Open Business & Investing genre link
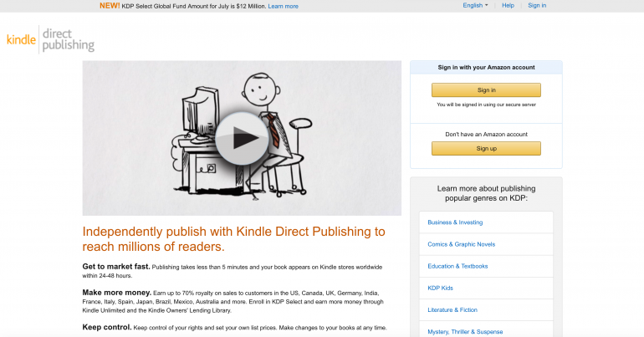This screenshot has width=644, height=337. (455, 222)
